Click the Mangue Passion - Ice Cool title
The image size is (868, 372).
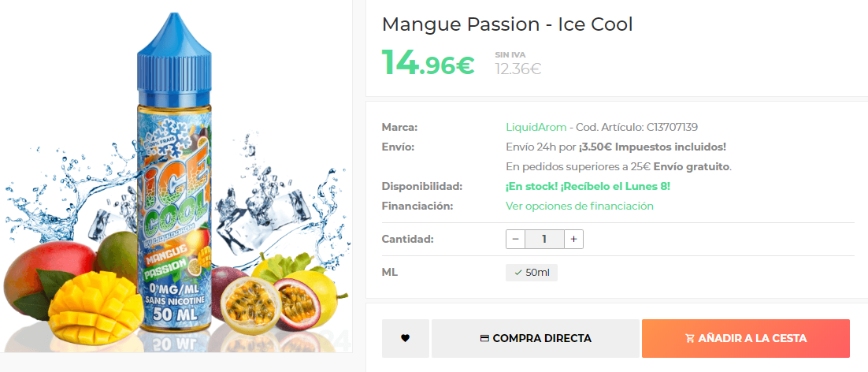[x=507, y=24]
